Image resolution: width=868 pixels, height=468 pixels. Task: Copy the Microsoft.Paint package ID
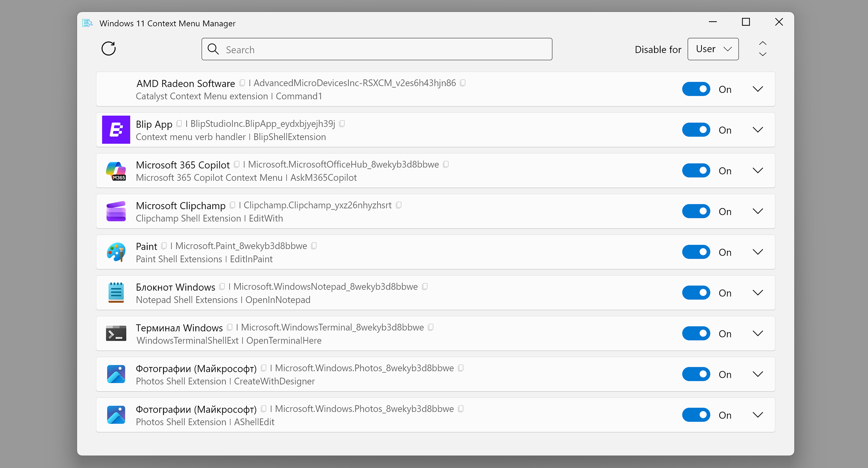[x=314, y=246]
